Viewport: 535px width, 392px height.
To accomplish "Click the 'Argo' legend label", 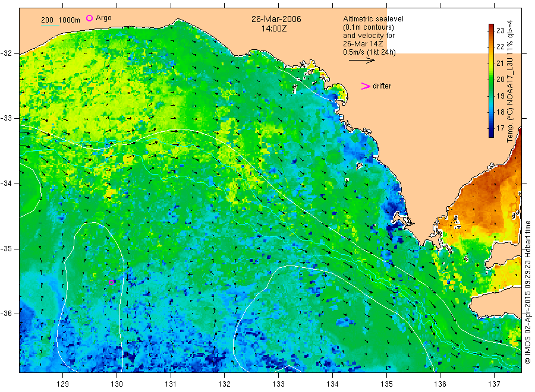I will 103,18.
